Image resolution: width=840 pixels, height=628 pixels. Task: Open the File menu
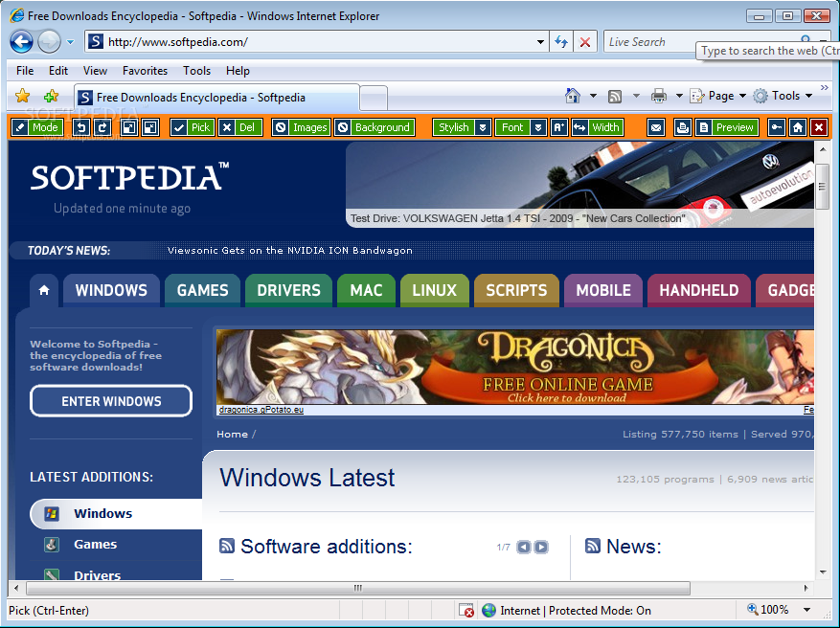coord(25,71)
